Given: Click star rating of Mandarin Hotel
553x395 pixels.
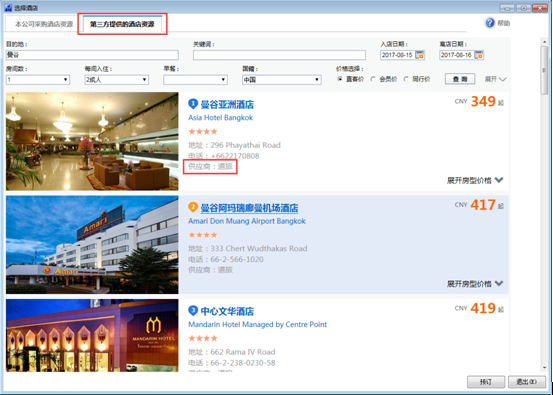Looking at the screenshot, I should pyautogui.click(x=203, y=338).
